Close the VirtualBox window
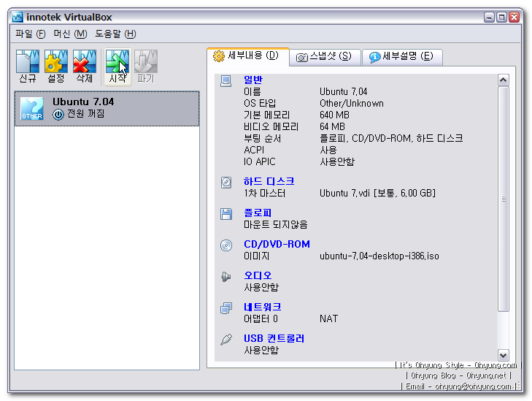532x401 pixels. (514, 17)
